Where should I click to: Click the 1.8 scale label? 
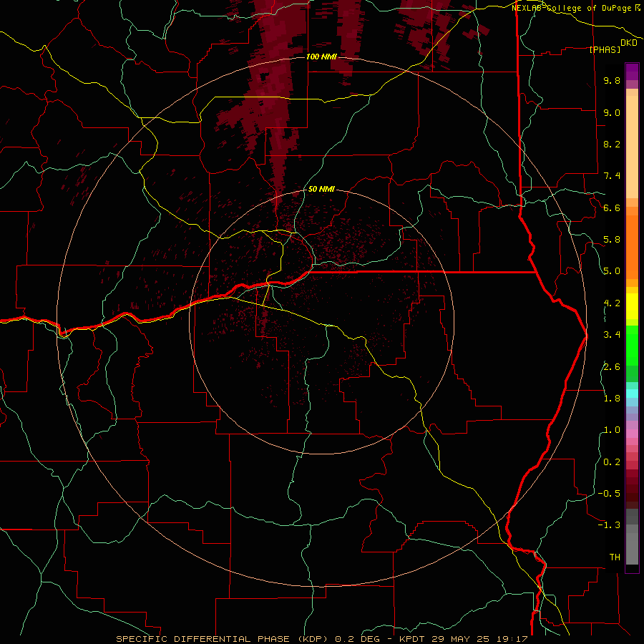(x=612, y=399)
